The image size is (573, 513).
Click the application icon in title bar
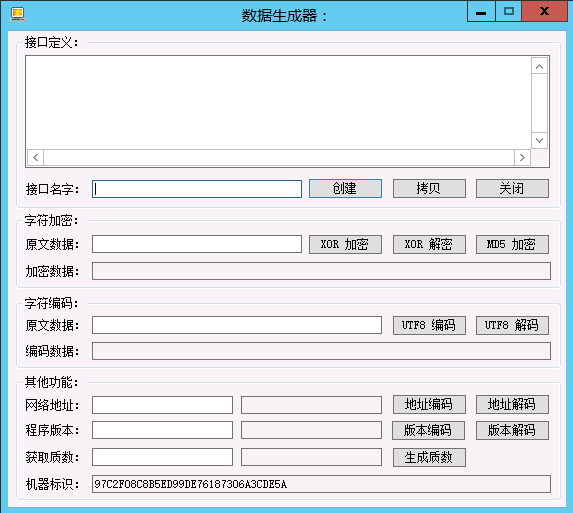18,15
